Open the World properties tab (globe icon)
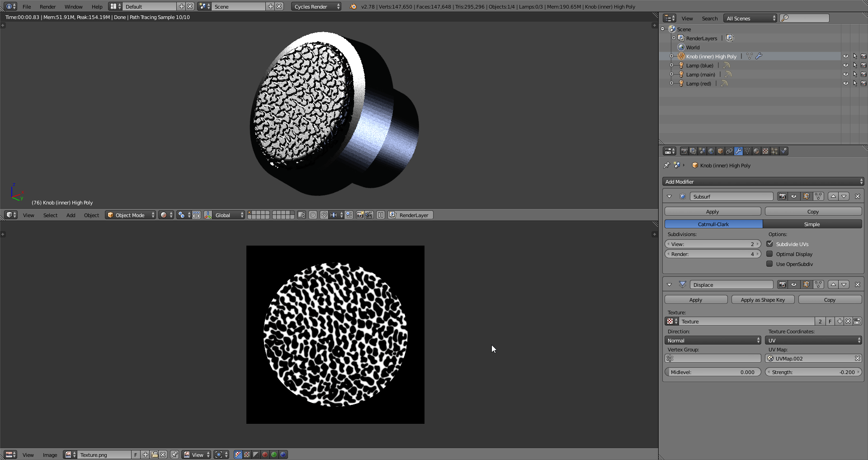The image size is (868, 460). (712, 151)
